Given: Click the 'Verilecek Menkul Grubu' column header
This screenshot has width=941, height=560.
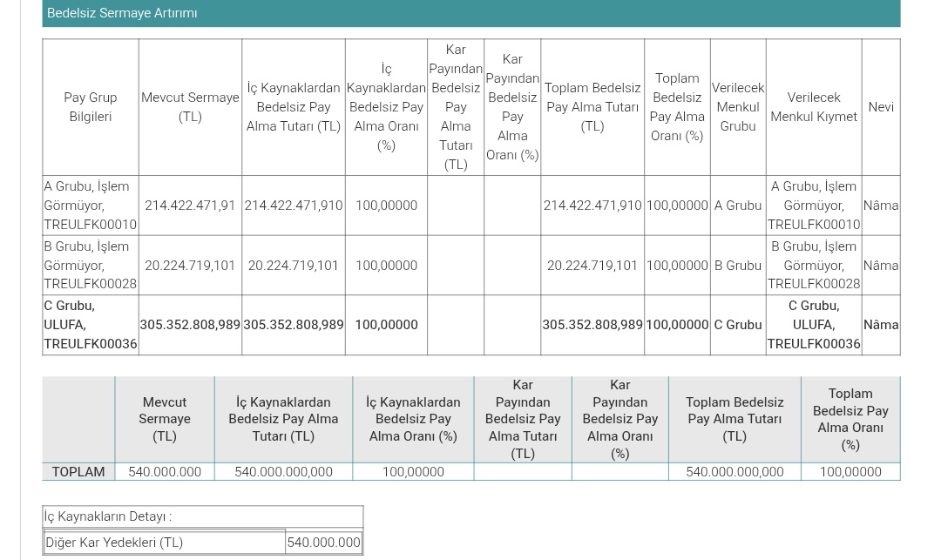Looking at the screenshot, I should (x=738, y=107).
